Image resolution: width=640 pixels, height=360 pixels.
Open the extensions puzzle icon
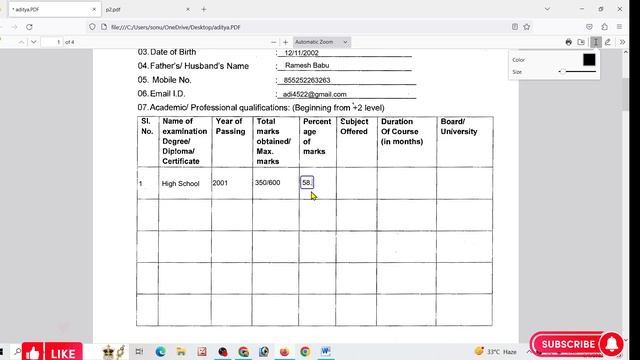click(604, 27)
